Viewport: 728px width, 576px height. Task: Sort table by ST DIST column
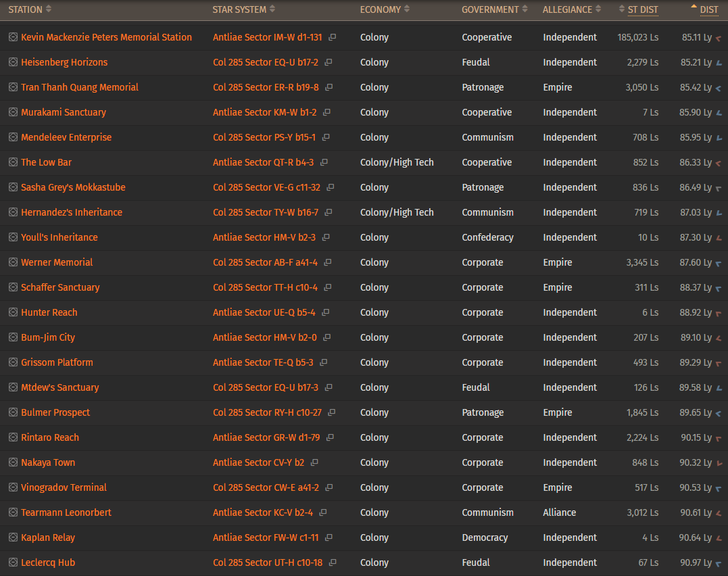[x=639, y=9]
